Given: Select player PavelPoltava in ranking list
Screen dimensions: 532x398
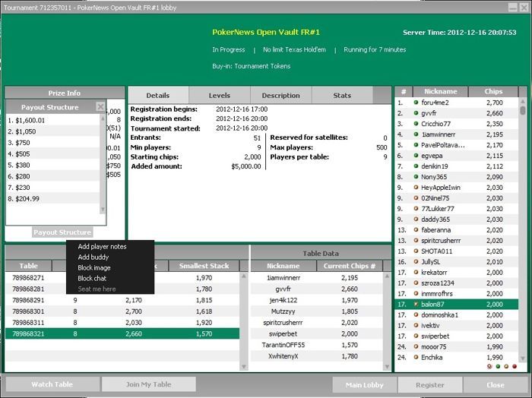Looking at the screenshot, I should pyautogui.click(x=457, y=145).
